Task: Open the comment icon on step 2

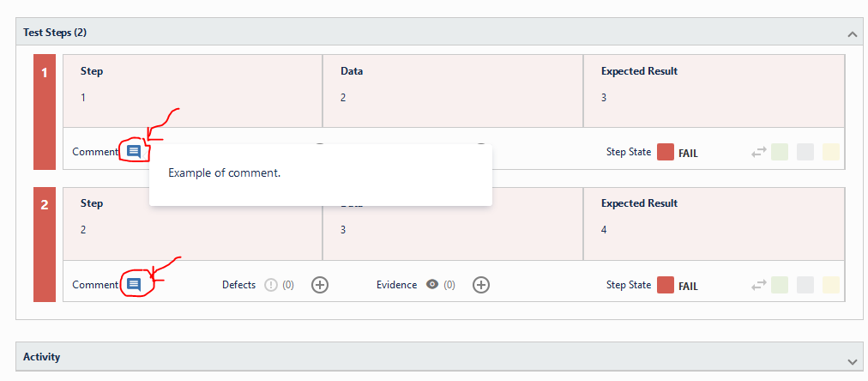Action: [x=134, y=285]
